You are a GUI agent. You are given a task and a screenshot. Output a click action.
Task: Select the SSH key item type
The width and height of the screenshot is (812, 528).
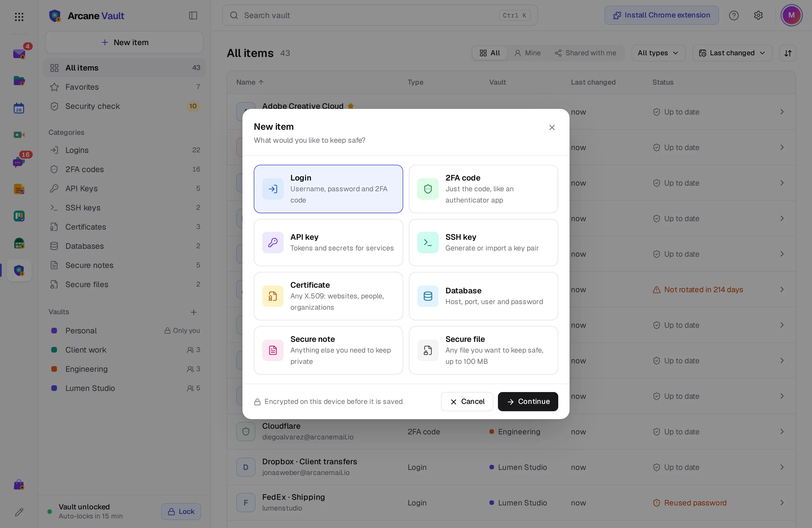coord(484,242)
